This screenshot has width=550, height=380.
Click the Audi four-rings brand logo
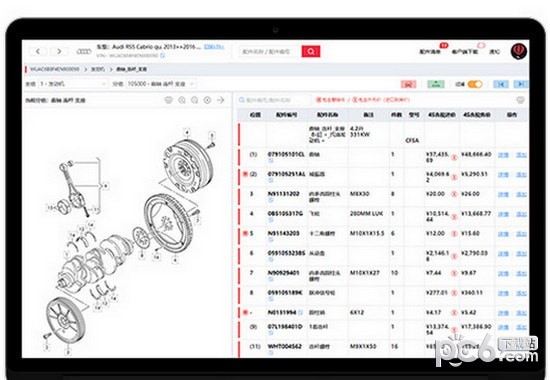84,52
